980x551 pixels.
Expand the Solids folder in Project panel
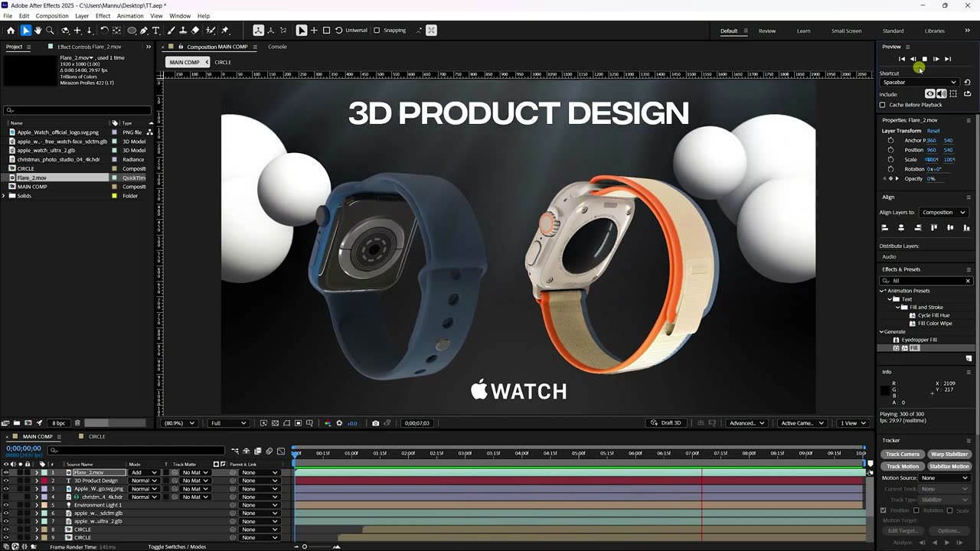tap(4, 196)
